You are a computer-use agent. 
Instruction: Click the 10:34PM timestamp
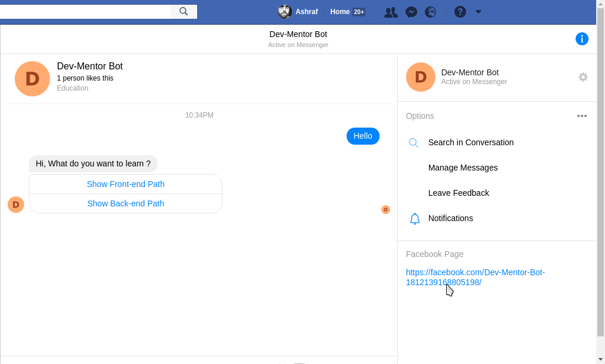pos(199,115)
